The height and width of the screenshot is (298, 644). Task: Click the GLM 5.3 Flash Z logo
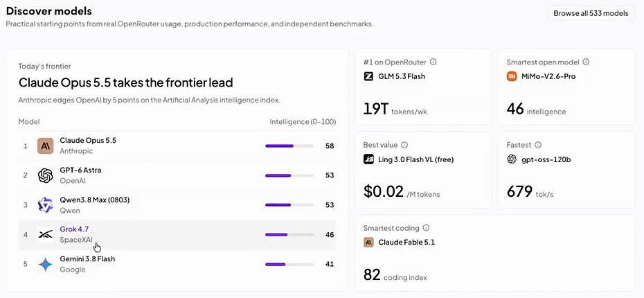tap(368, 76)
